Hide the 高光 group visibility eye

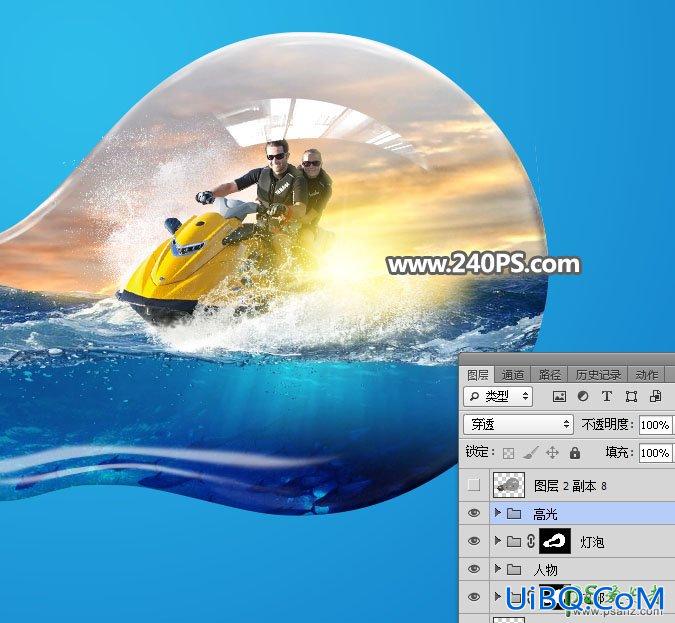coord(474,513)
